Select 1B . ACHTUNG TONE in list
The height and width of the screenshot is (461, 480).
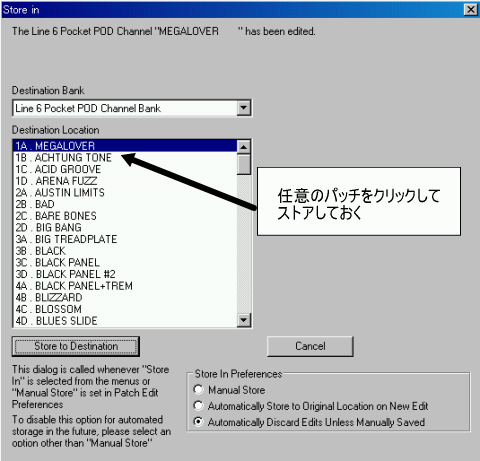coord(125,158)
